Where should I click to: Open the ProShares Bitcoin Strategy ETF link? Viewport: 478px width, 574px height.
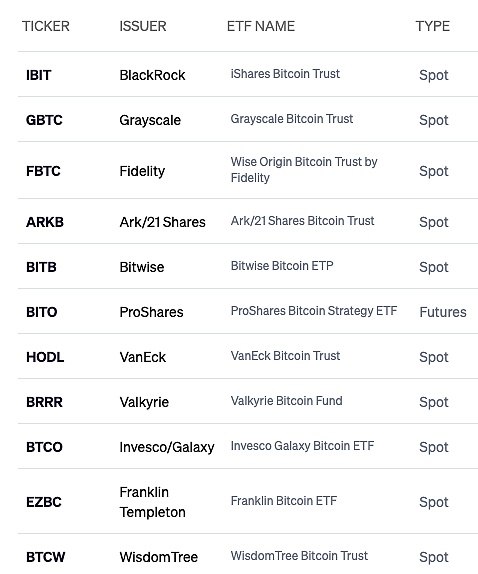(x=314, y=311)
